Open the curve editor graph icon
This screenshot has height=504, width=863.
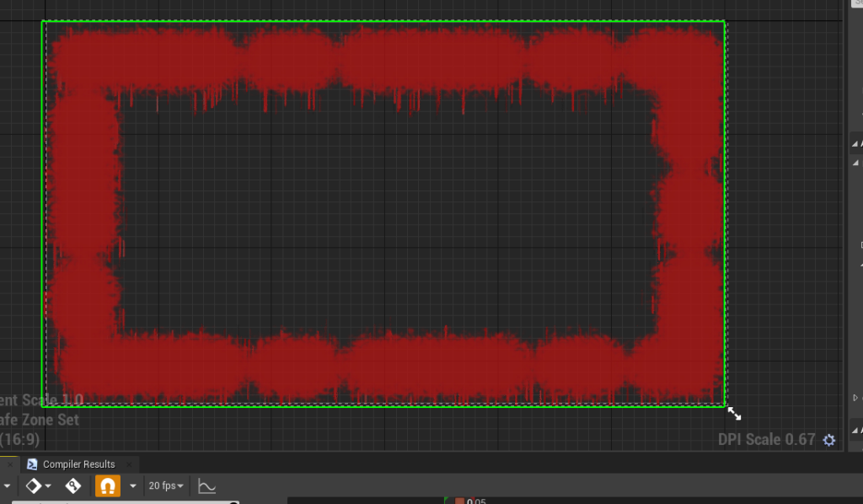coord(206,486)
